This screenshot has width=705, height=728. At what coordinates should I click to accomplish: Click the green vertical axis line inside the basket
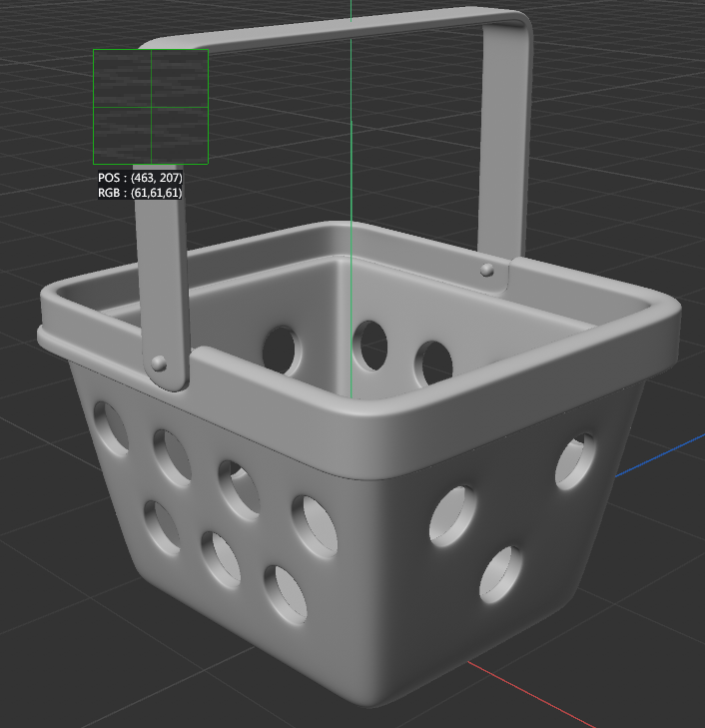(x=352, y=300)
